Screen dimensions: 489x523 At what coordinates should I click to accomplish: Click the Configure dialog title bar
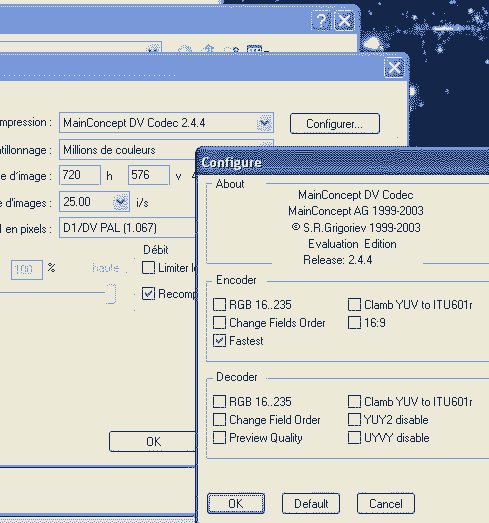[x=343, y=162]
